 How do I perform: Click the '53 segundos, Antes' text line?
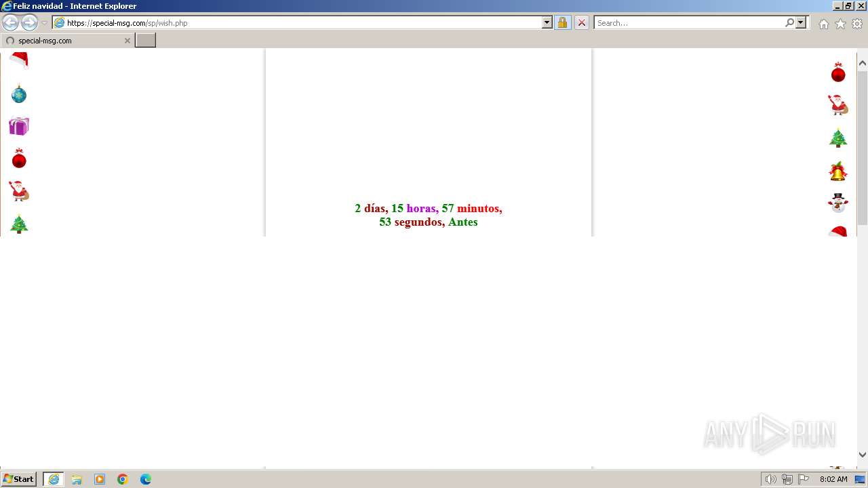(x=429, y=222)
